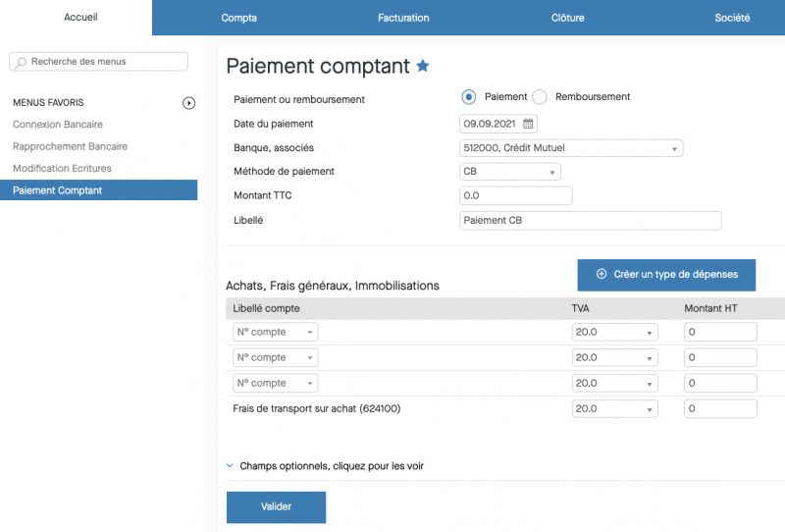Screen dimensions: 785x532
Task: Click Créer un type de dépenses button
Action: (x=666, y=275)
